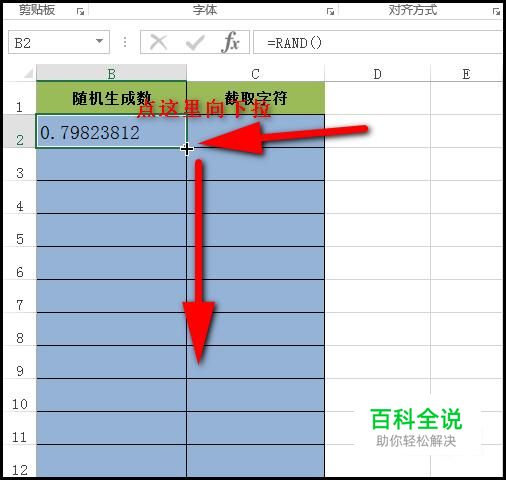506x480 pixels.
Task: Click the Insert Function fx icon
Action: [x=231, y=42]
